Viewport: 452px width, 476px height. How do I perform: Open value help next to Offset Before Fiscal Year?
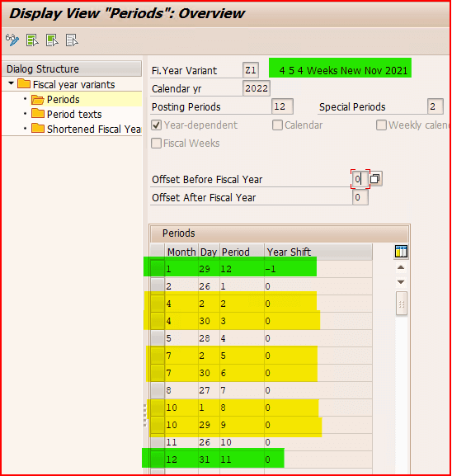click(x=375, y=179)
